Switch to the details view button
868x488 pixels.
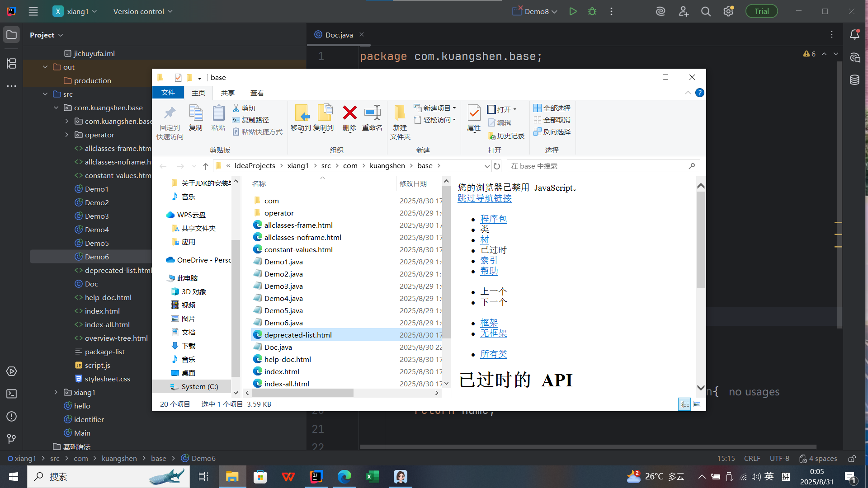684,404
